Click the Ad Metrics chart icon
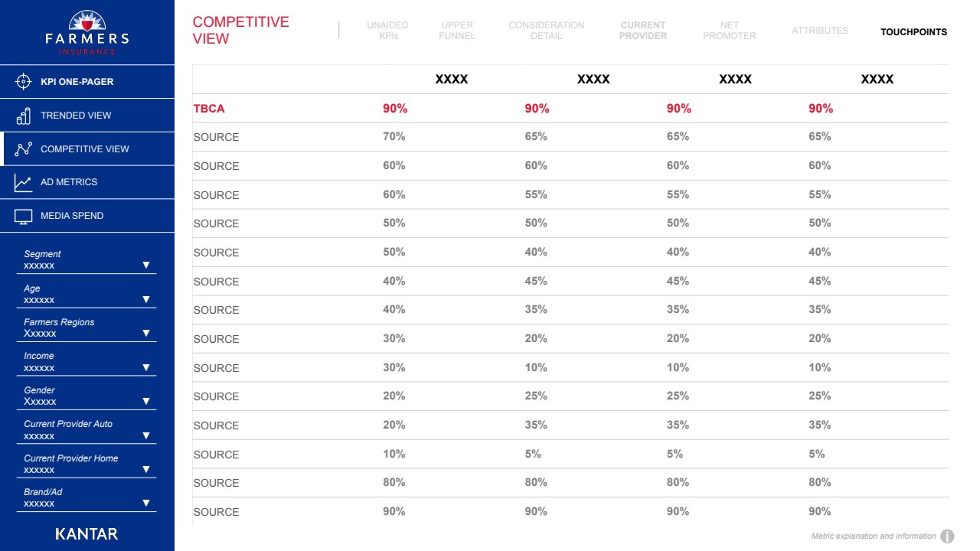 (23, 182)
